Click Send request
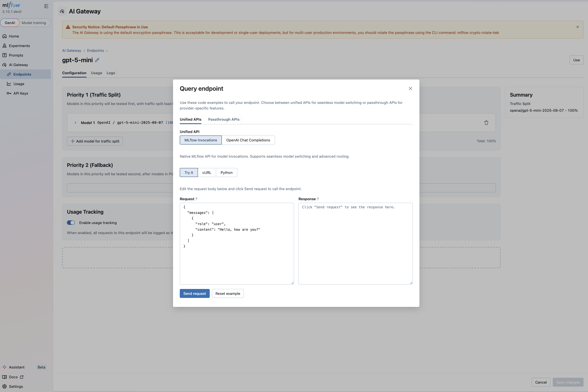588x392 pixels. pos(194,293)
